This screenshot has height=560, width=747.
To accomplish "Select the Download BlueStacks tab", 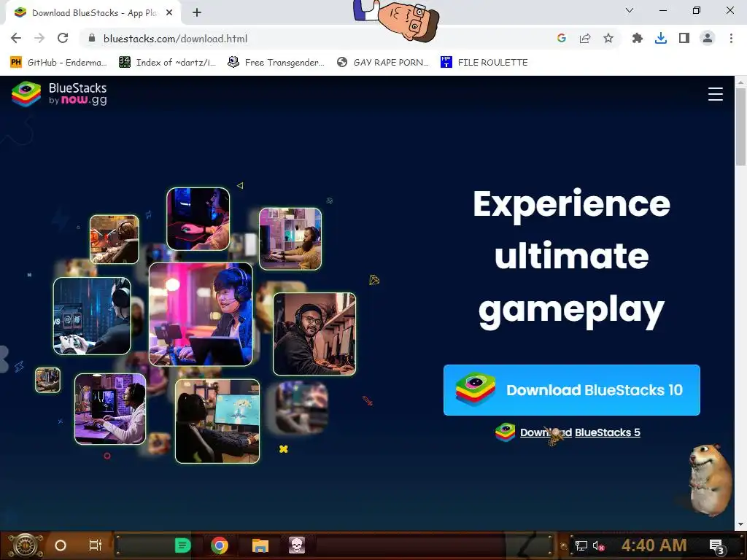I will click(x=93, y=13).
